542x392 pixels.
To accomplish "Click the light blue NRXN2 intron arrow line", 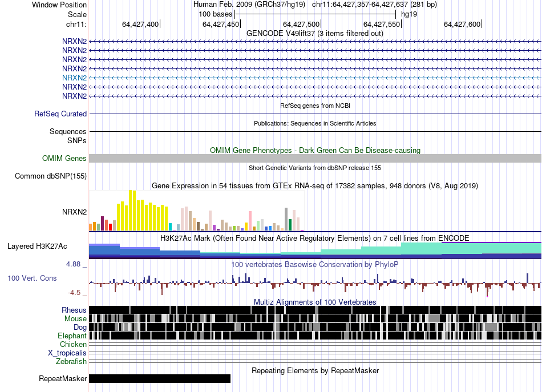I will click(x=316, y=78).
